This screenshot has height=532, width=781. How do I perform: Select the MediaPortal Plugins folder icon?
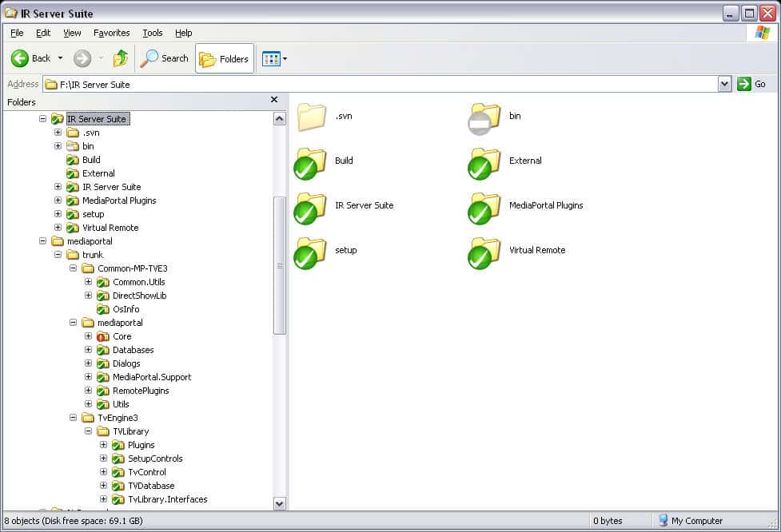click(484, 208)
